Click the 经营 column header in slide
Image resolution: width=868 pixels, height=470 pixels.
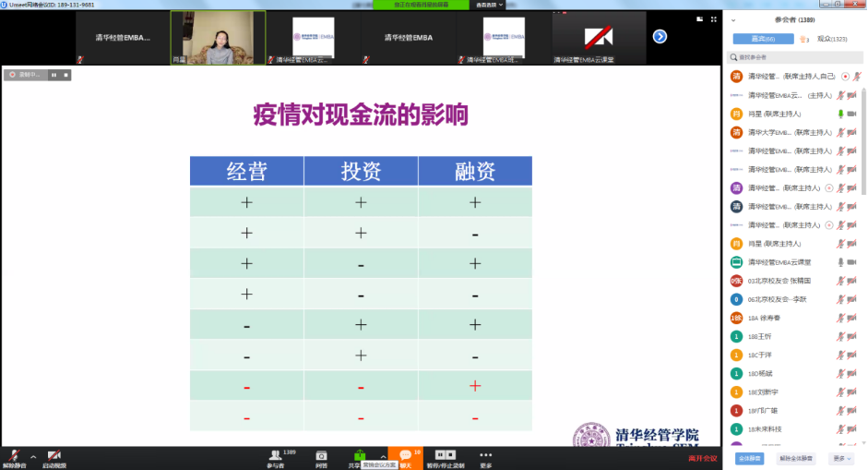247,171
